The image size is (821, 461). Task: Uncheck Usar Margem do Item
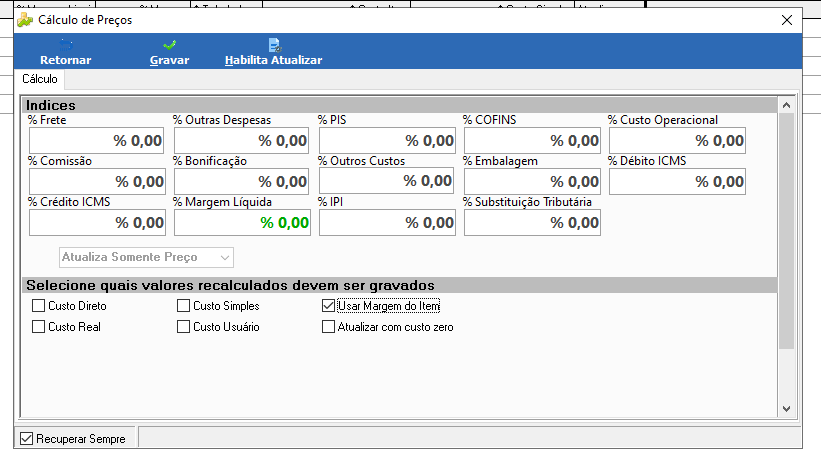[328, 305]
